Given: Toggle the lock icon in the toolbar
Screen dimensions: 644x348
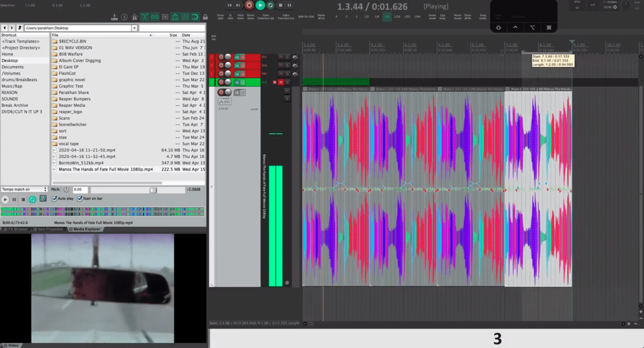Looking at the screenshot, I should [205, 17].
